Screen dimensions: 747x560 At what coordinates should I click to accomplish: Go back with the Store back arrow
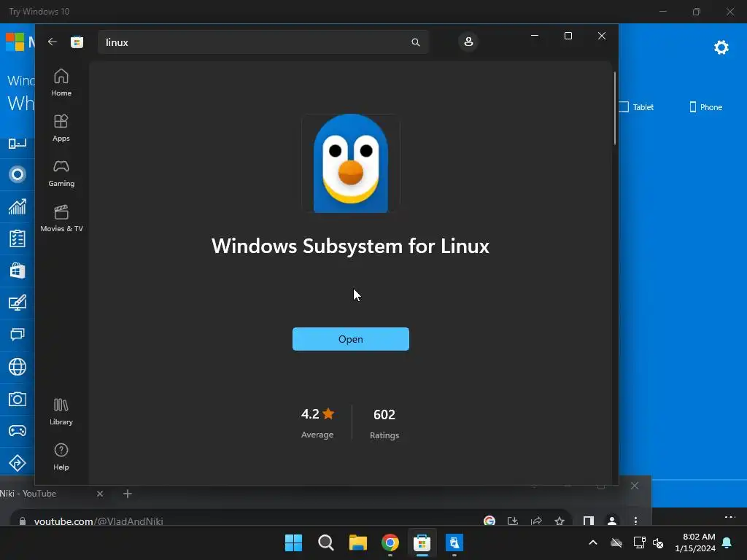[x=53, y=42]
